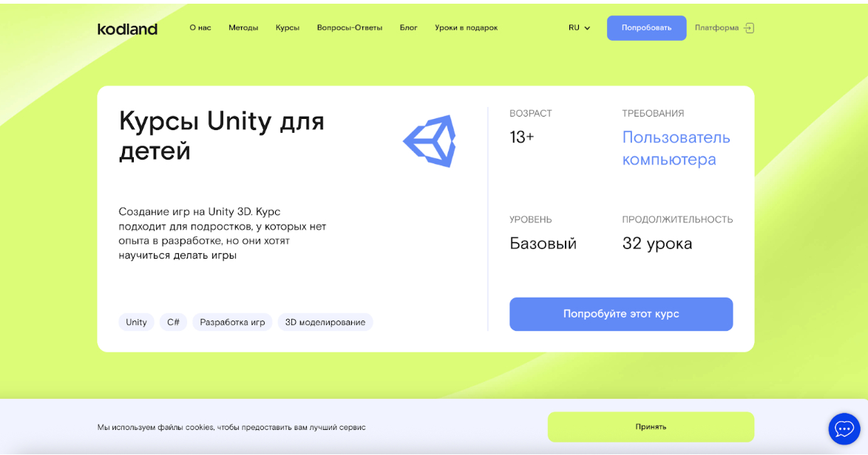Click the 32 урока duration value

point(657,244)
